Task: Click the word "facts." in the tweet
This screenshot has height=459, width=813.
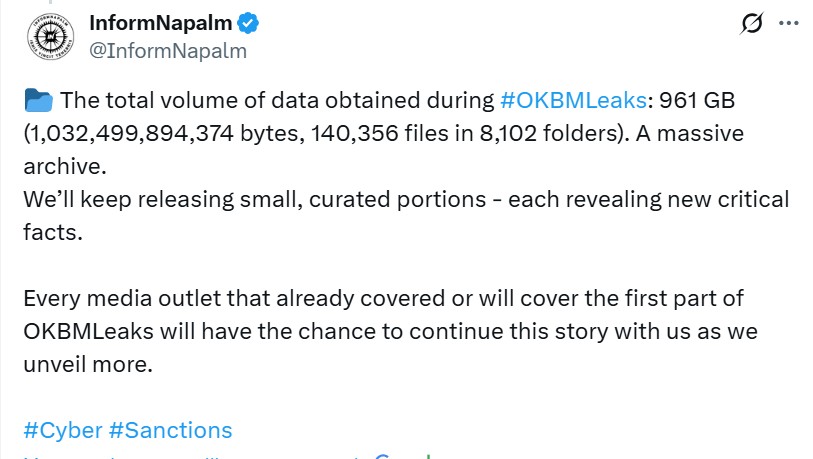Action: [x=51, y=232]
